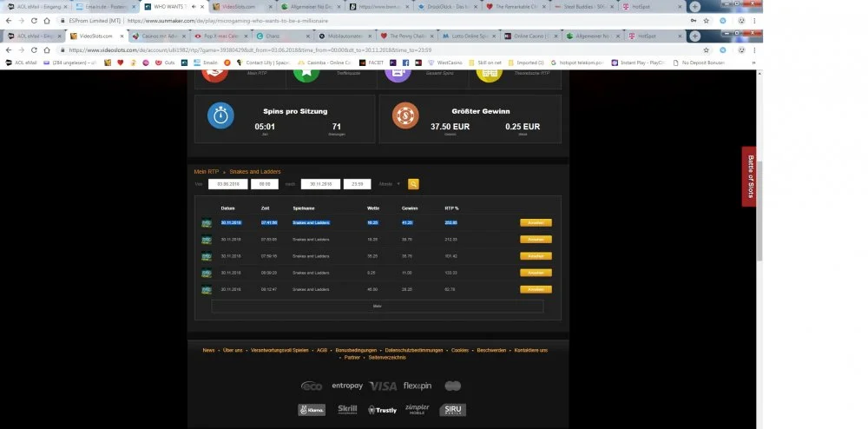Image resolution: width=868 pixels, height=429 pixels.
Task: Open the Chrome menu of the sunmaker window
Action: point(754,21)
